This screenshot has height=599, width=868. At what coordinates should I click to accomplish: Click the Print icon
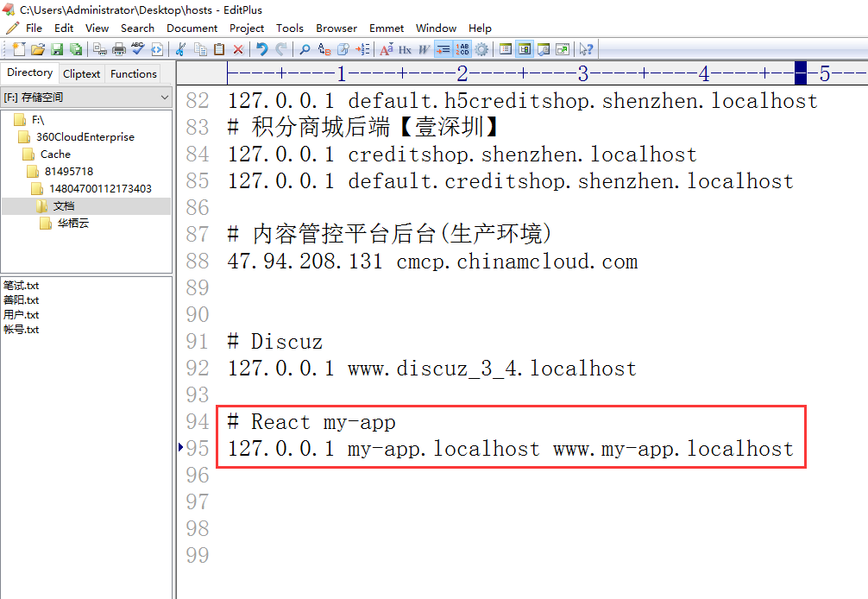[119, 49]
